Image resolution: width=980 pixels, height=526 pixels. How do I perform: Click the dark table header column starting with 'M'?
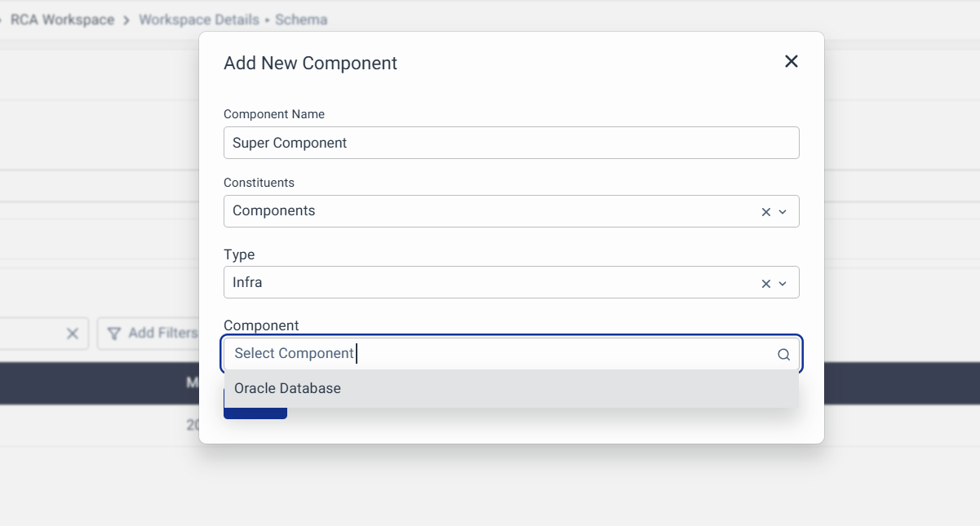[x=193, y=382]
